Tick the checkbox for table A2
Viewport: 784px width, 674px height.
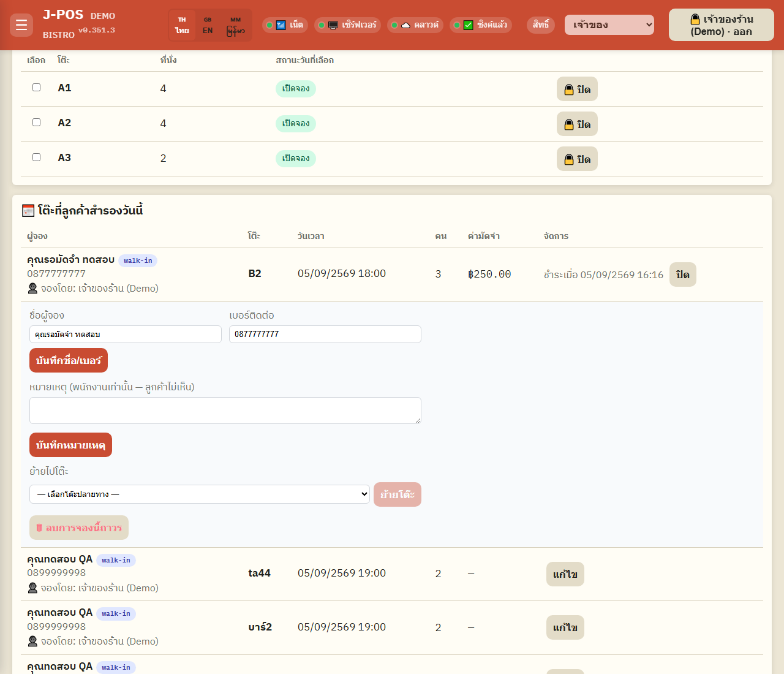pyautogui.click(x=37, y=123)
